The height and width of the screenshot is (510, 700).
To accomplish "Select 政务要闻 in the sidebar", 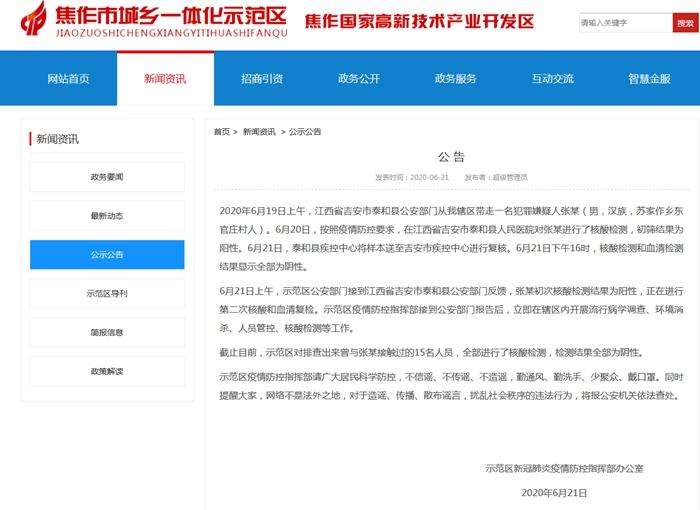I will pos(106,177).
